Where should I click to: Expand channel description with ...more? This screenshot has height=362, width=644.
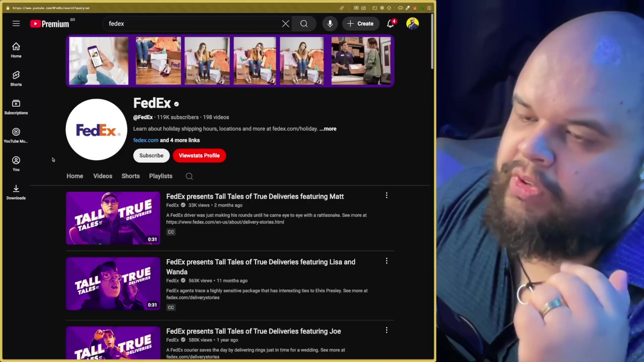pyautogui.click(x=328, y=129)
